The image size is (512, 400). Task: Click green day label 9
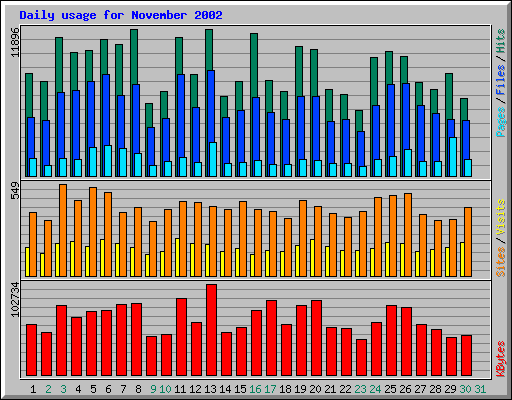[x=153, y=389]
